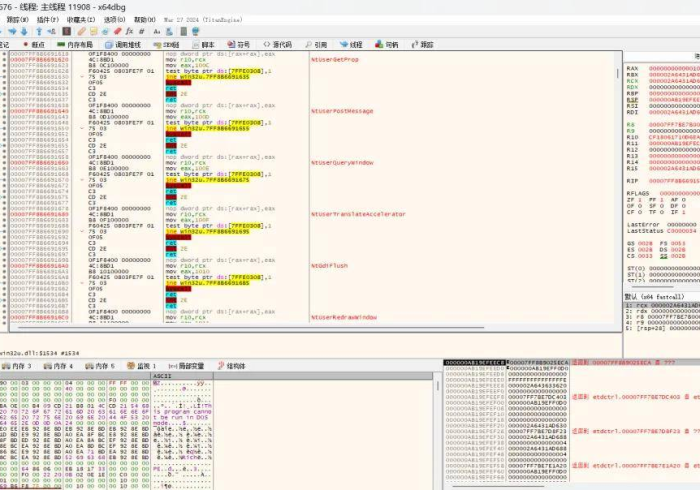Open the 线程 threads tab
This screenshot has height=490, width=700.
pyautogui.click(x=352, y=45)
